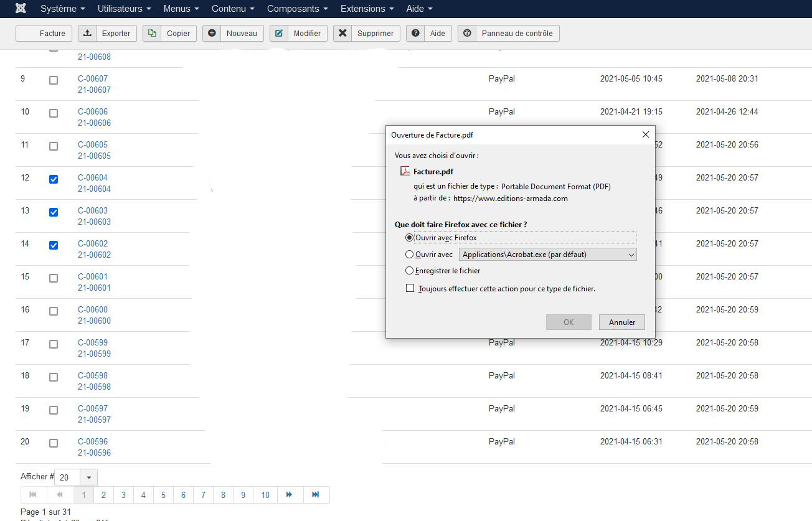The width and height of the screenshot is (812, 521).
Task: Go to pagination page 10
Action: 265,495
